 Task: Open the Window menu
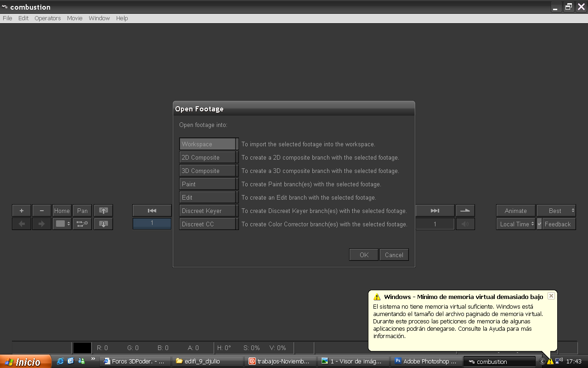(99, 18)
